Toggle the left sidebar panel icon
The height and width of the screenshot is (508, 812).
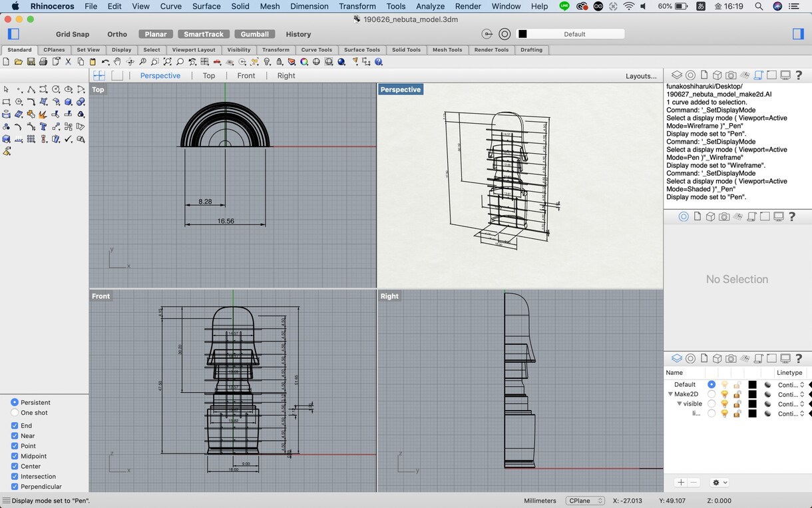pyautogui.click(x=13, y=34)
